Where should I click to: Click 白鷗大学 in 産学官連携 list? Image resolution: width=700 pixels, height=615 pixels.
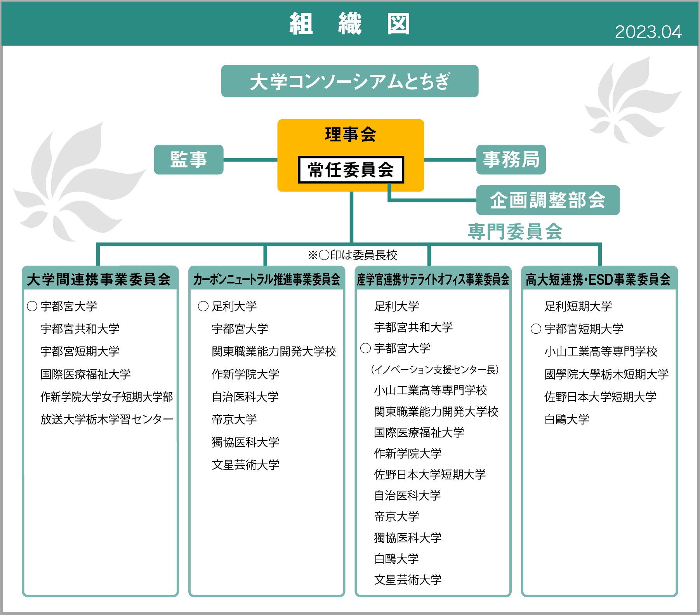coord(396,559)
